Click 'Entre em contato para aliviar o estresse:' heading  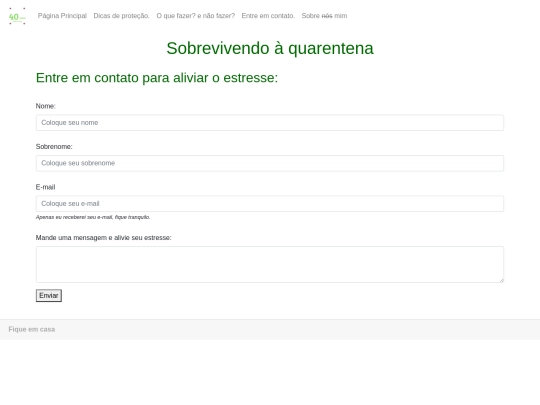click(x=157, y=78)
